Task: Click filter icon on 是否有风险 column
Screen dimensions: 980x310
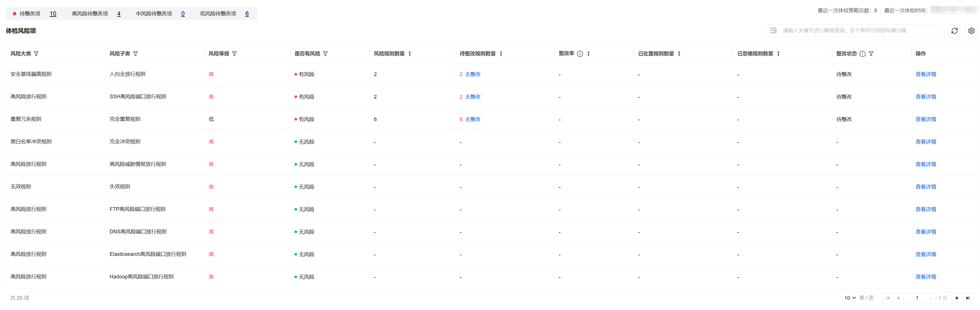Action: click(325, 54)
